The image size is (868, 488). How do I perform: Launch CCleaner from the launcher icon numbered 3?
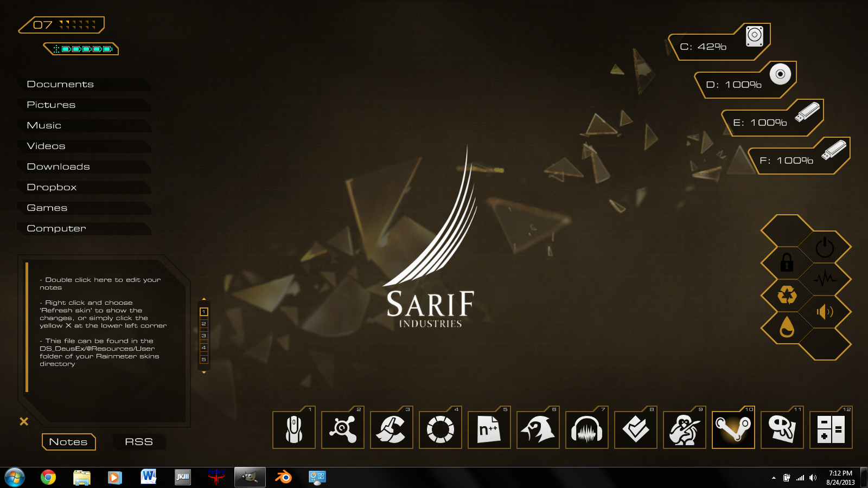point(392,429)
